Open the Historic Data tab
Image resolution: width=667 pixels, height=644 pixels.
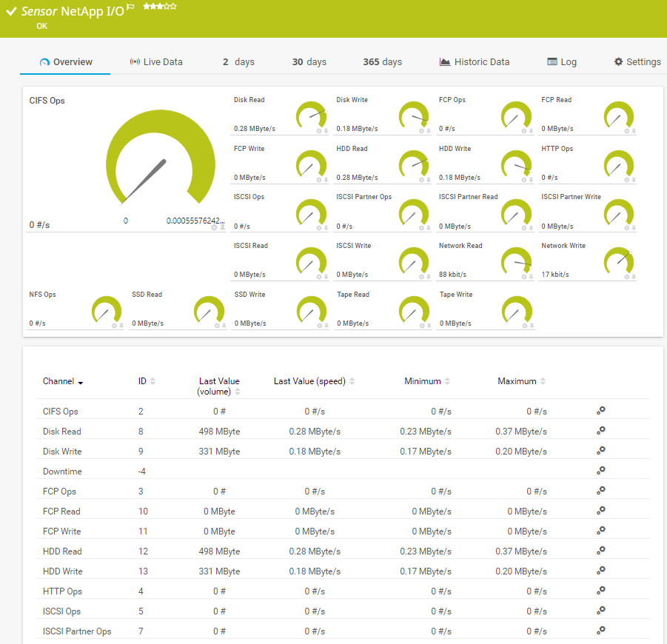tap(475, 62)
